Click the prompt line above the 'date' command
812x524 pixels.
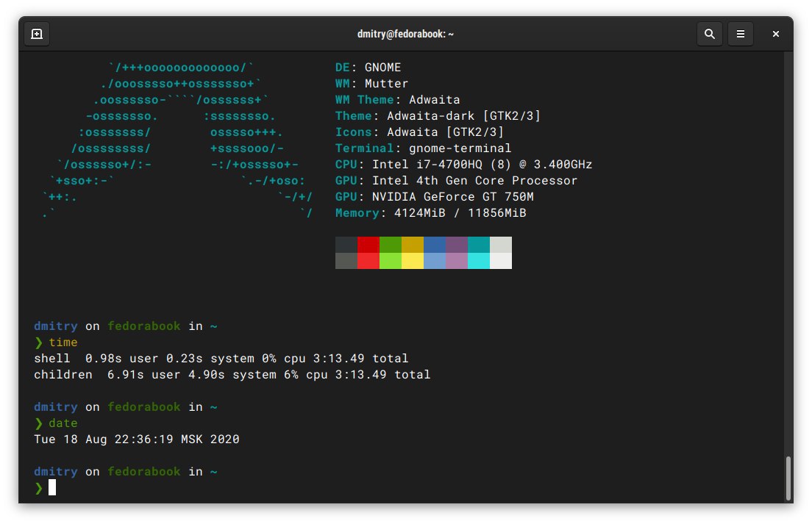[x=125, y=407]
